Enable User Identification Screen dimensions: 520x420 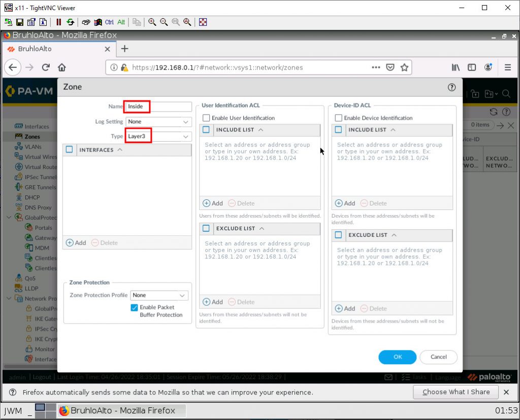(206, 117)
